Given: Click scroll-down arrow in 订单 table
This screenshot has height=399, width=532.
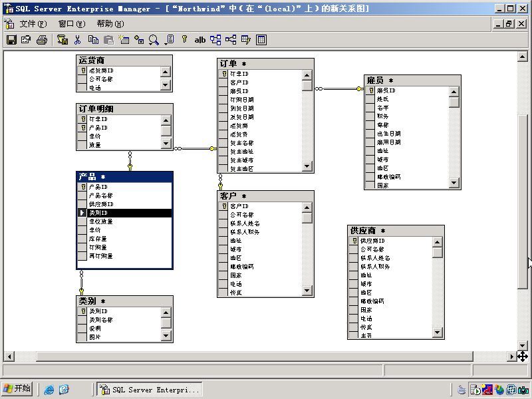Looking at the screenshot, I should tap(307, 166).
